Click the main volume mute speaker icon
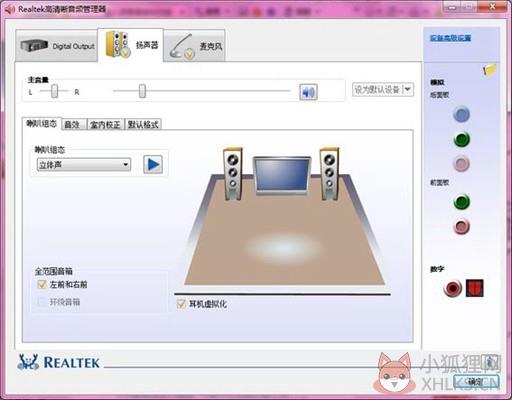Viewport: 512px width, 400px height. (x=308, y=92)
